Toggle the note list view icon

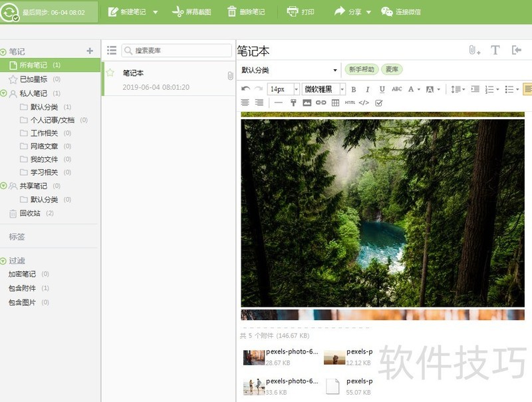click(x=112, y=51)
